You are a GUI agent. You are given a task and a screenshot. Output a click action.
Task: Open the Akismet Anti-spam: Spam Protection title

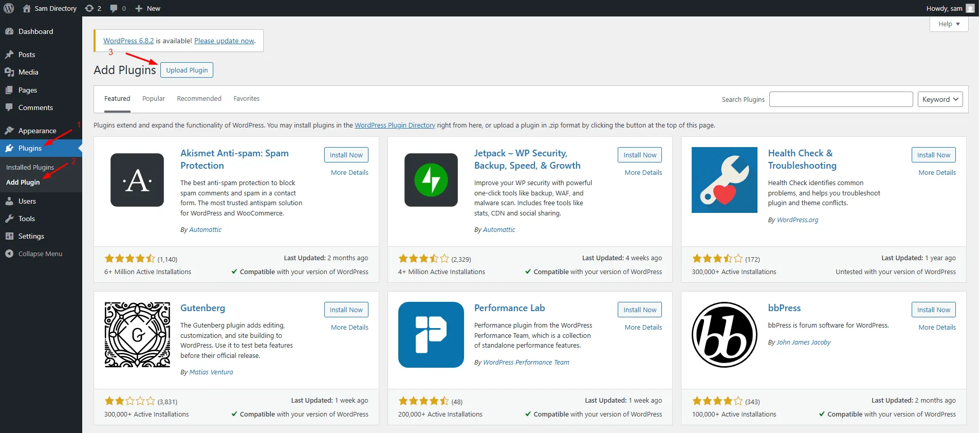pos(234,159)
